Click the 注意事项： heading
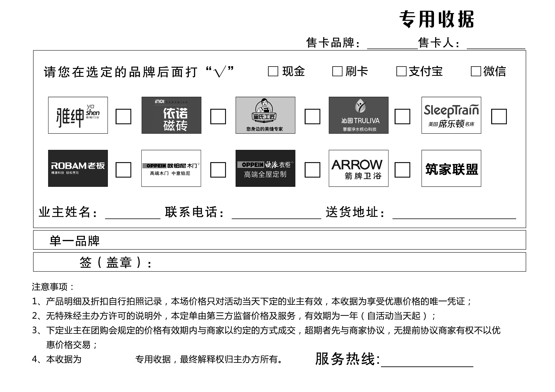The height and width of the screenshot is (392, 555). pos(53,287)
